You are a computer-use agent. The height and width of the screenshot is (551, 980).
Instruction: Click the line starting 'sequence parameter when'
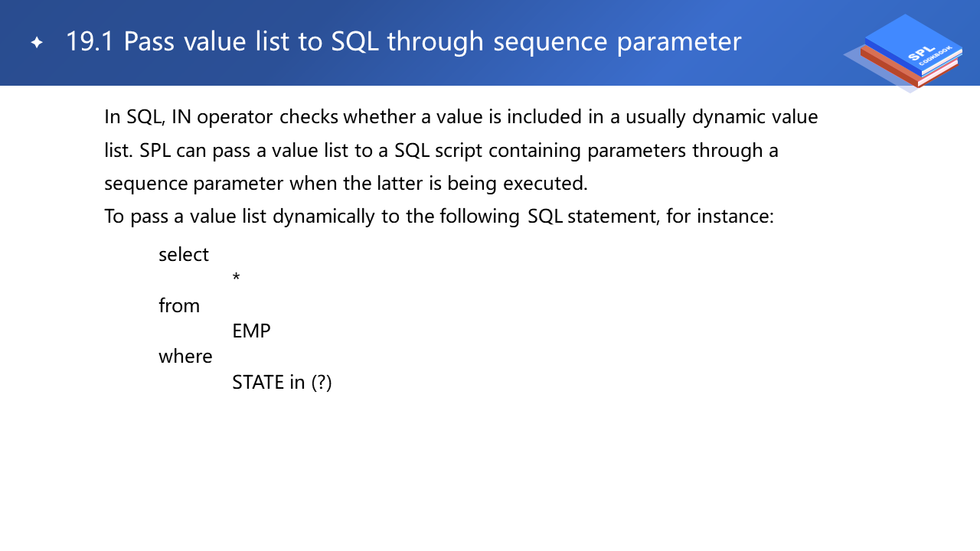tap(346, 184)
